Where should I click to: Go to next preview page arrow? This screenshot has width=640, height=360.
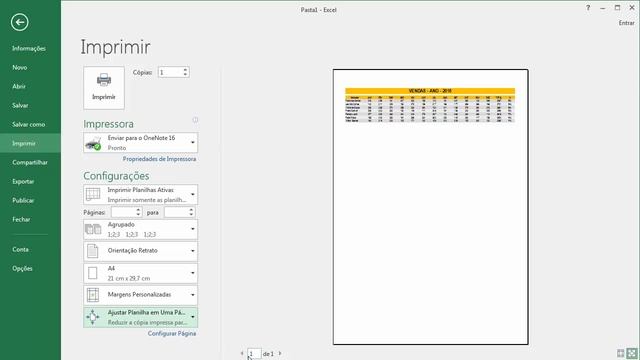[280, 353]
